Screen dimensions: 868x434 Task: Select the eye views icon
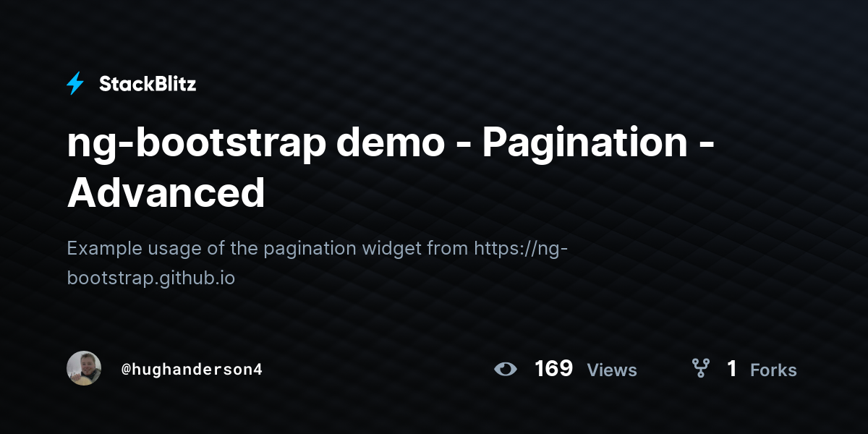tap(506, 370)
